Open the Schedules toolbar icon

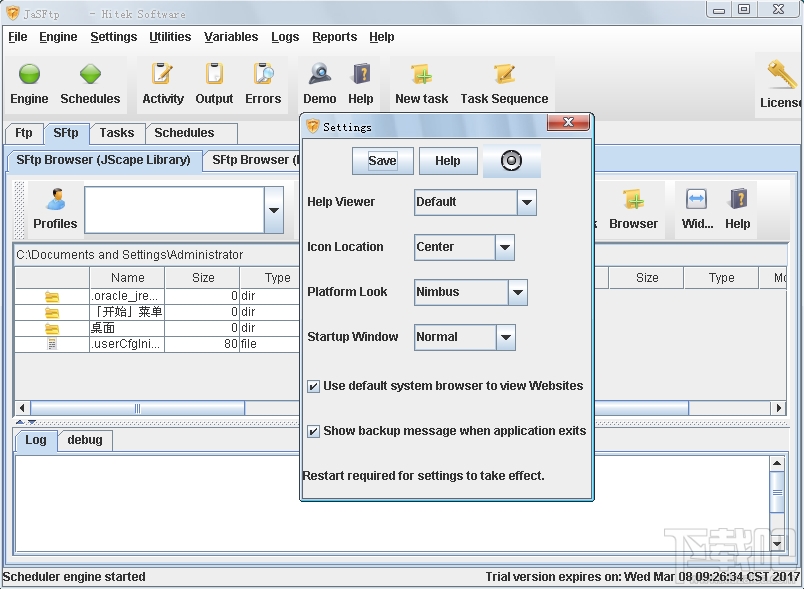pos(90,75)
